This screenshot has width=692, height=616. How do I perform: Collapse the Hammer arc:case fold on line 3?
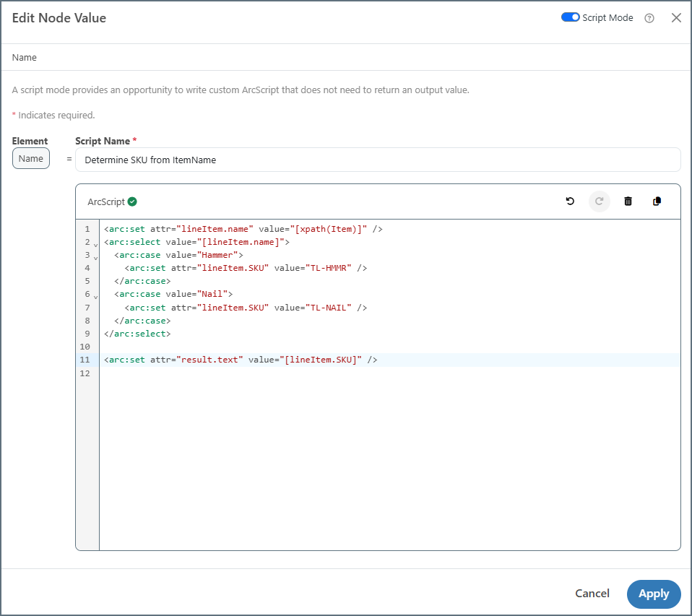[95, 257]
